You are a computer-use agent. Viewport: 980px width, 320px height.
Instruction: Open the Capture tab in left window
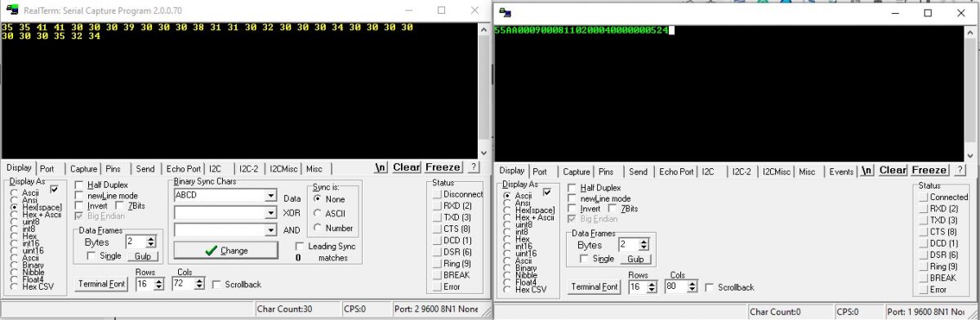pyautogui.click(x=83, y=169)
